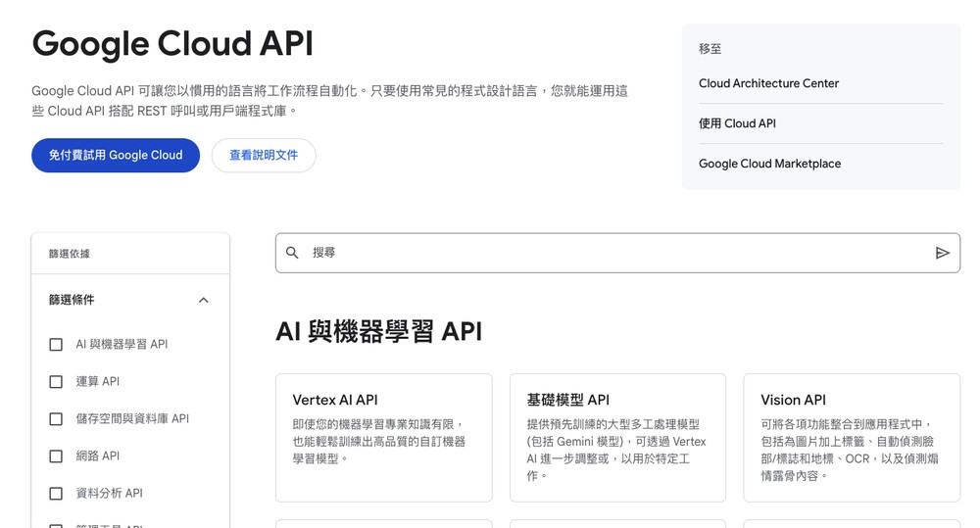980x528 pixels.
Task: Click into the 搜尋 search field
Action: (617, 253)
